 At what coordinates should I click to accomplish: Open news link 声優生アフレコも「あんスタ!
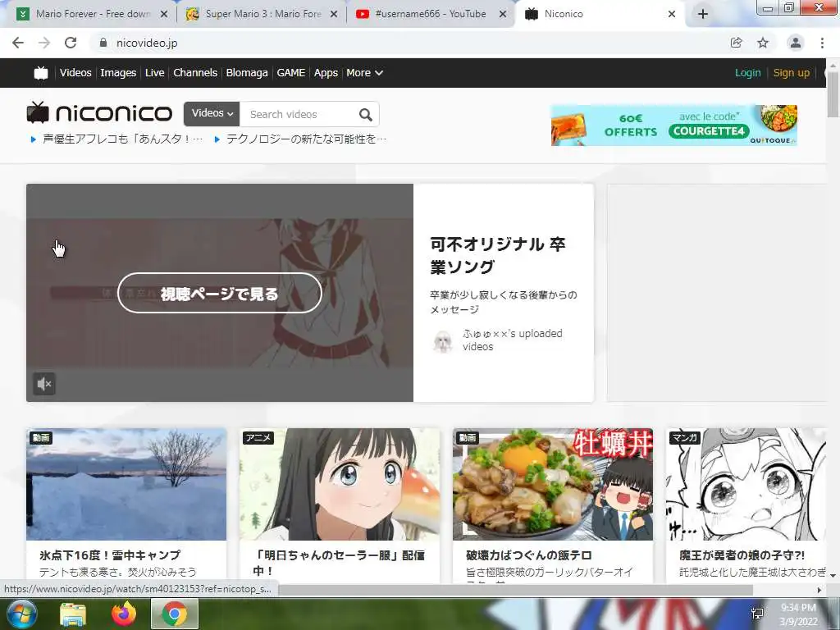[123, 139]
